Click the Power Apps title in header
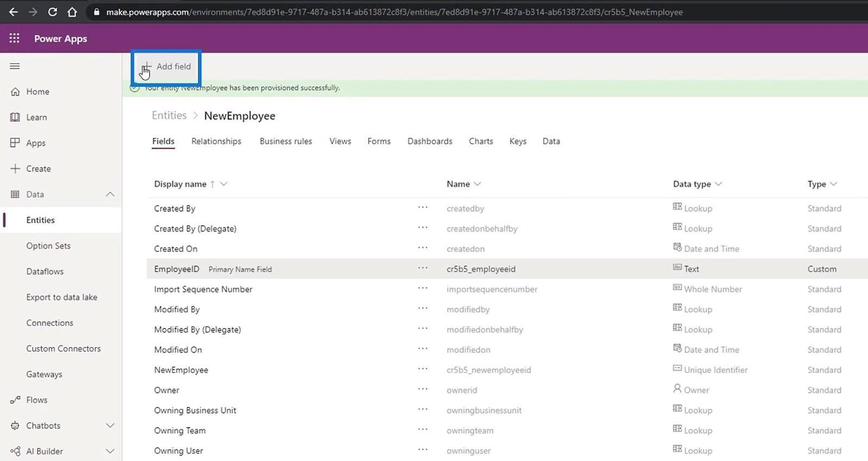Image resolution: width=868 pixels, height=461 pixels. coord(61,39)
